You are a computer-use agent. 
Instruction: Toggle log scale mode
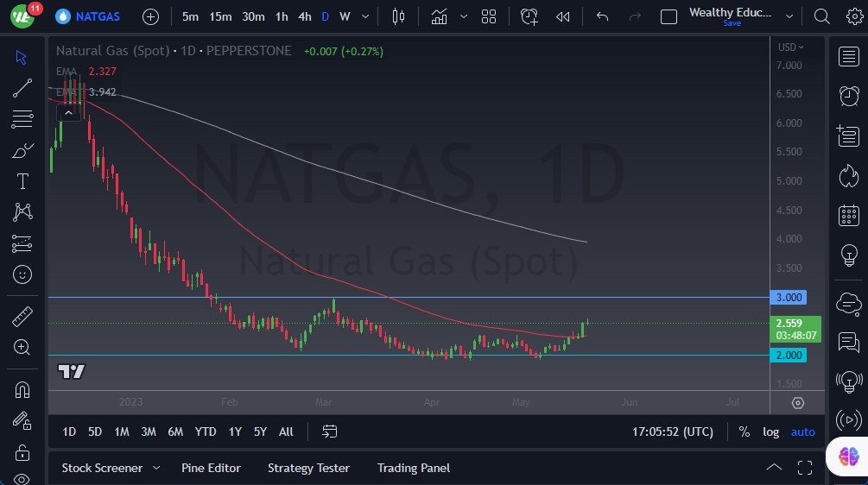[x=770, y=431]
